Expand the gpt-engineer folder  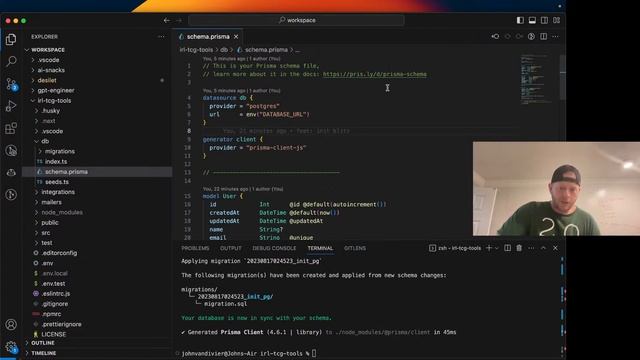coord(56,91)
